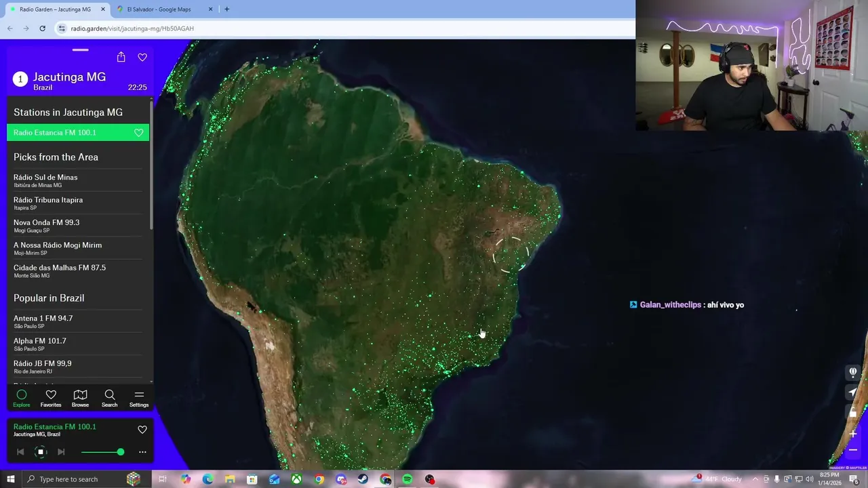Play Rádio JB FM 99,9
Screen dimensions: 868x488
(78, 367)
